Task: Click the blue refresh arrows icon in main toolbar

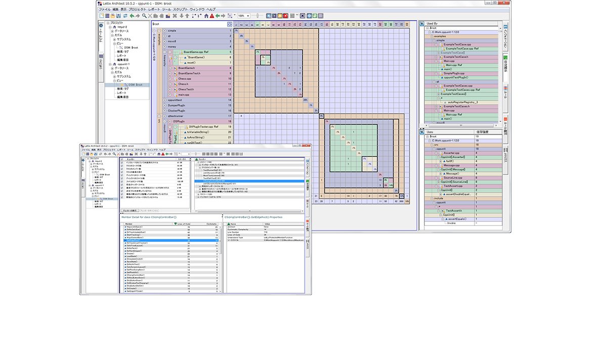Action: (125, 16)
